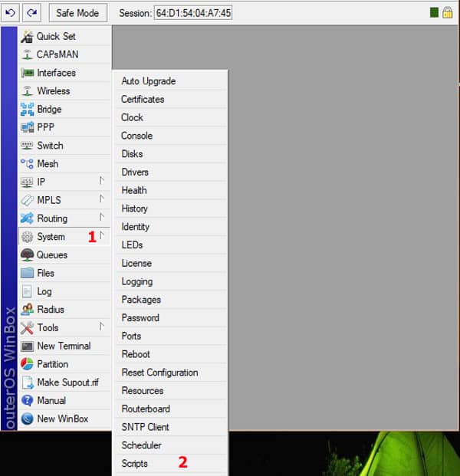Click the Make Supout.rif file icon
Image resolution: width=460 pixels, height=476 pixels.
pos(28,382)
